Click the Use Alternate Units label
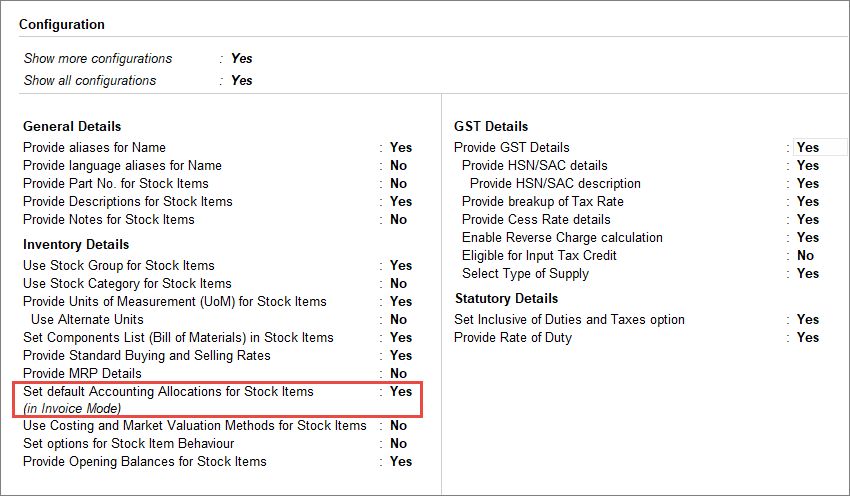Image resolution: width=850 pixels, height=496 pixels. (x=87, y=319)
